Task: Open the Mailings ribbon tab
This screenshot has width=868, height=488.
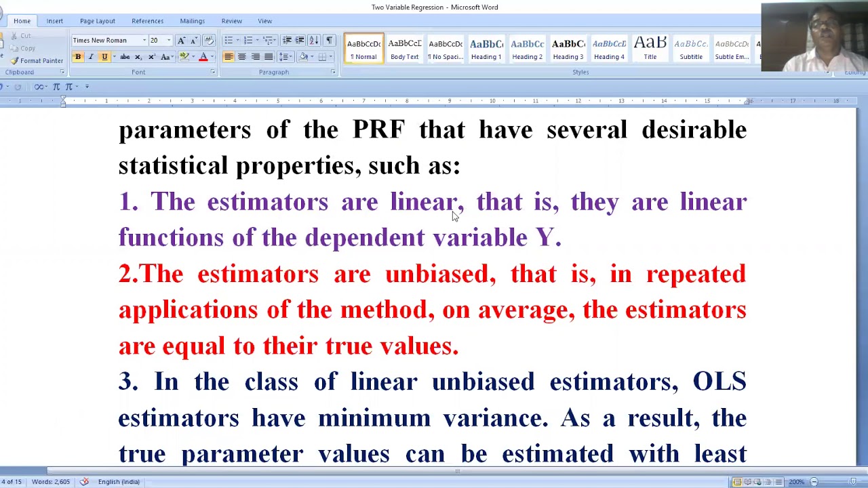Action: pos(192,21)
